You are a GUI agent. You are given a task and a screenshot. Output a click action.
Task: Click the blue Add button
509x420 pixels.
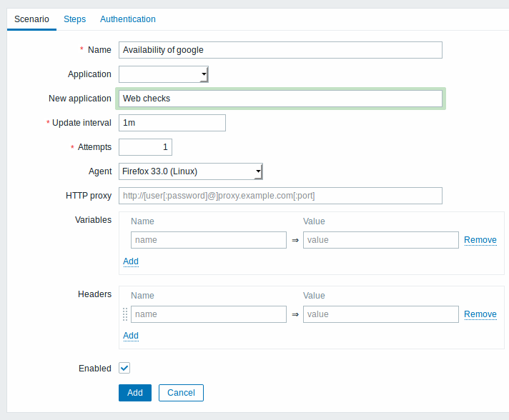click(135, 393)
